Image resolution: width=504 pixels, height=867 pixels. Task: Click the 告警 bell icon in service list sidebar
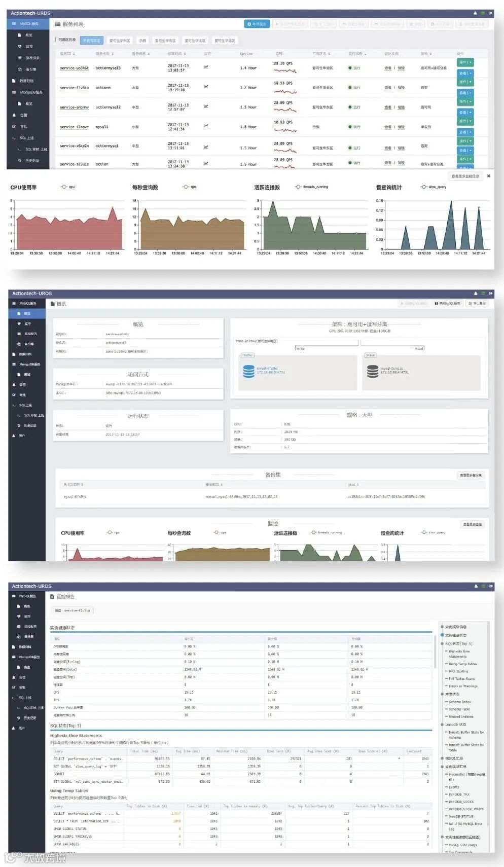click(14, 115)
